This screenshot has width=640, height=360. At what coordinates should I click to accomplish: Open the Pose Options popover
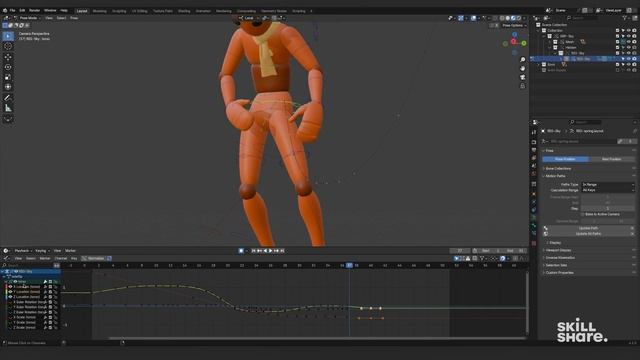pos(513,25)
